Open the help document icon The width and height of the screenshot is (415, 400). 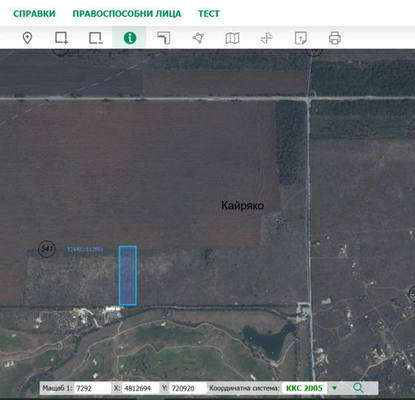pos(301,38)
